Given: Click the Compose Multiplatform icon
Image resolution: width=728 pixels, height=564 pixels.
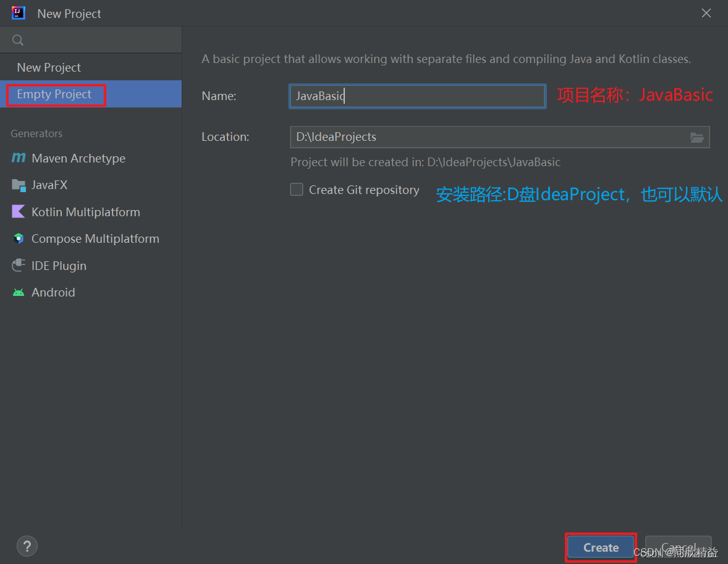Looking at the screenshot, I should [x=19, y=238].
